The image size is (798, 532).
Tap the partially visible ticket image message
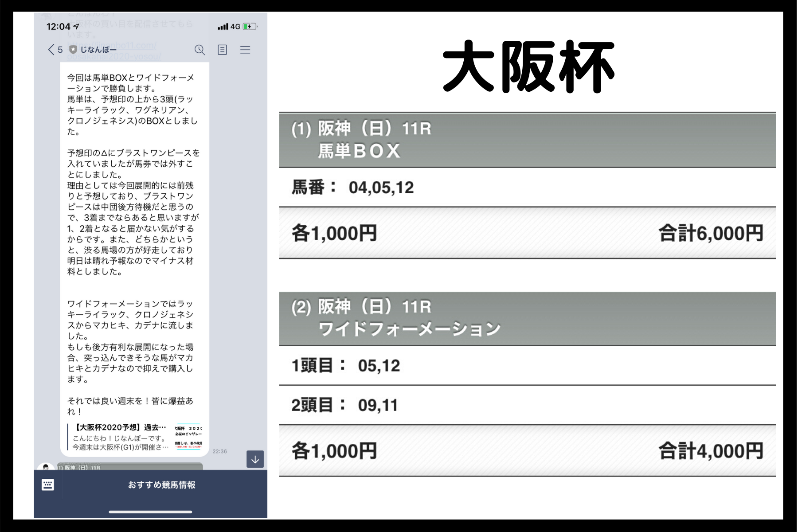point(129,466)
